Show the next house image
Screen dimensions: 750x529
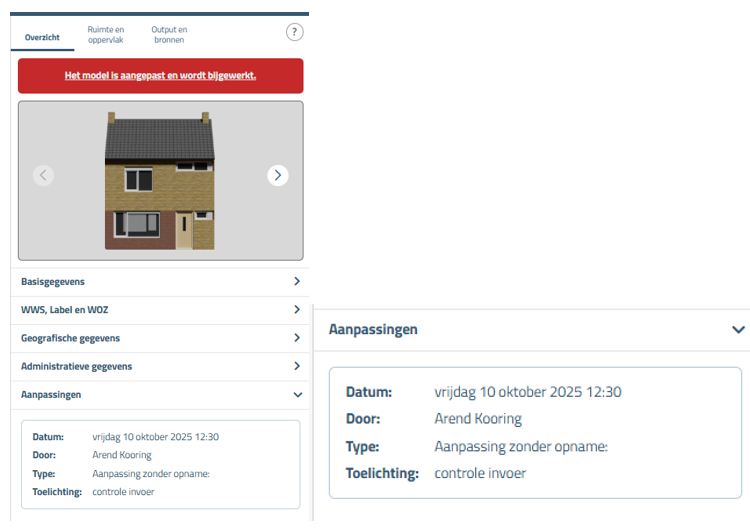pyautogui.click(x=278, y=175)
